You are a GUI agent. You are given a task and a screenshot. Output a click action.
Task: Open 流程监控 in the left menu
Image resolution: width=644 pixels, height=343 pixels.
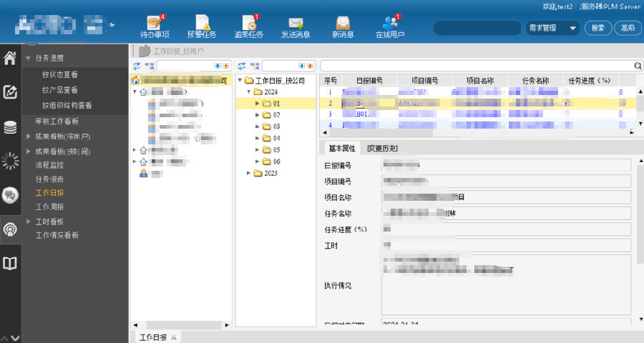pos(49,165)
